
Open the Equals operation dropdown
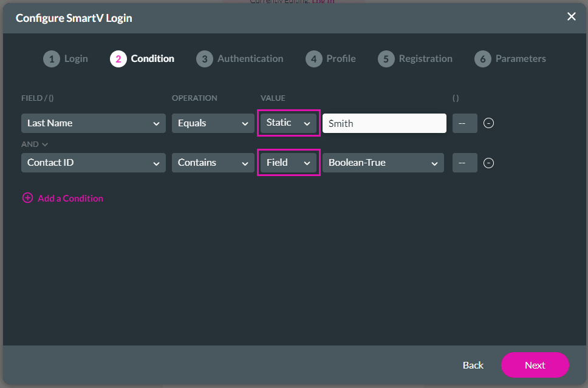(x=213, y=123)
